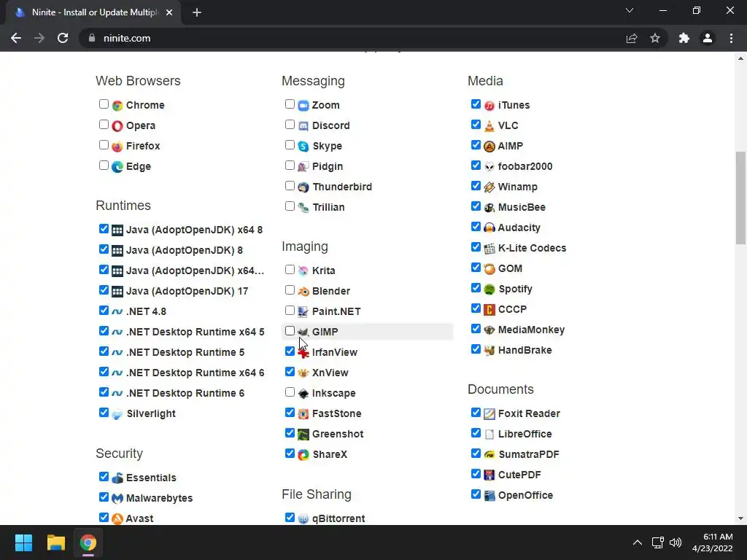Click the iTunes music icon

[489, 105]
